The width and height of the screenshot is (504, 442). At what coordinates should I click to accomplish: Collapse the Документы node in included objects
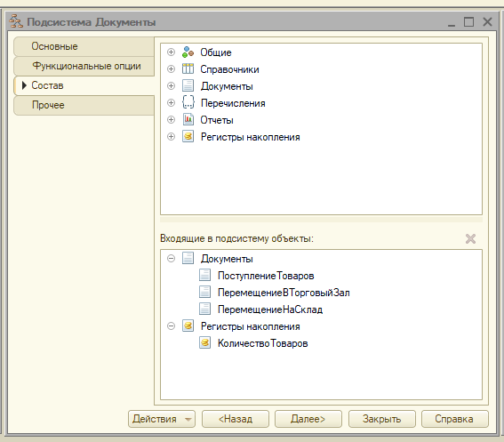171,258
